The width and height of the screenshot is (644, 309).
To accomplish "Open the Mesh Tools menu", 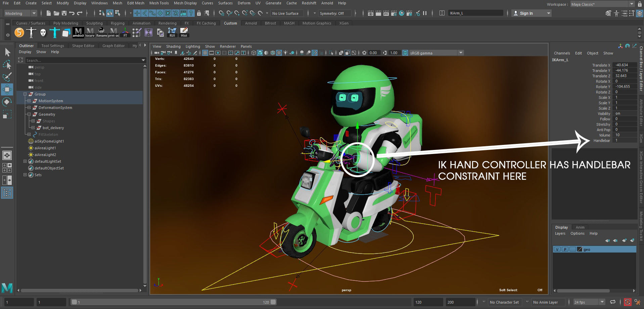I will 159,3.
